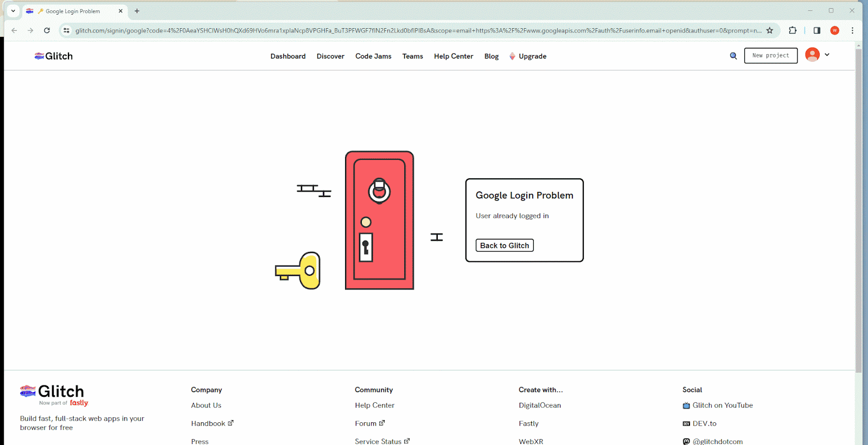Viewport: 868px width, 445px height.
Task: Open the Dashboard page
Action: (288, 56)
